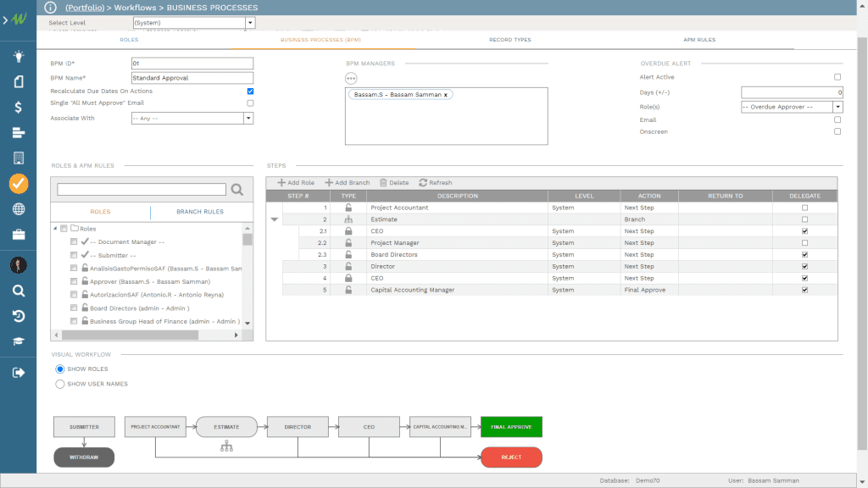Click the BPM Name input field

192,78
